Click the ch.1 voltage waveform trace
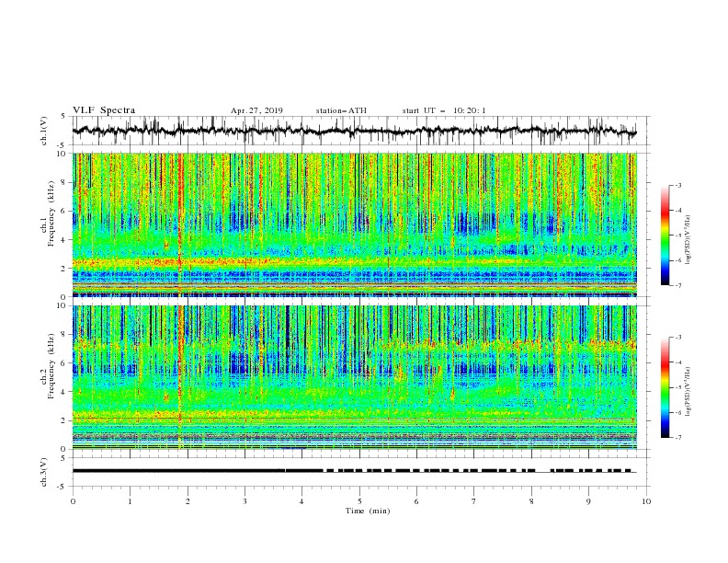This screenshot has width=728, height=563. [354, 131]
